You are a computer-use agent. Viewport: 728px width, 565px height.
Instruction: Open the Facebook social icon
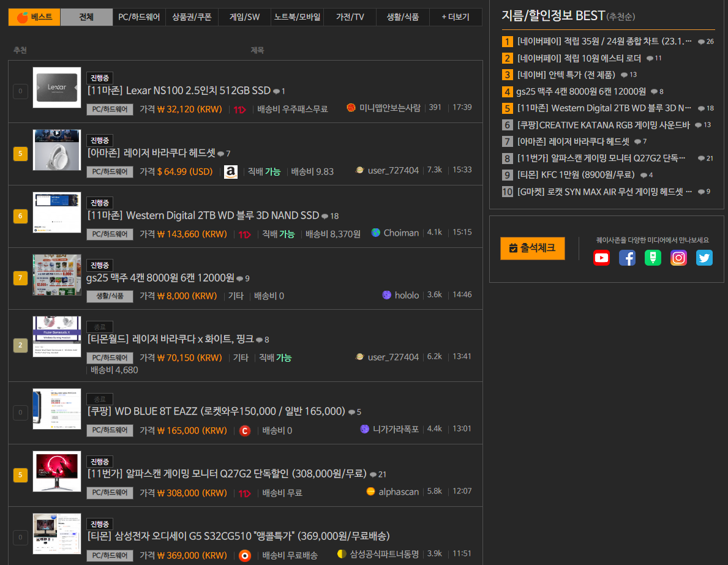click(x=627, y=258)
